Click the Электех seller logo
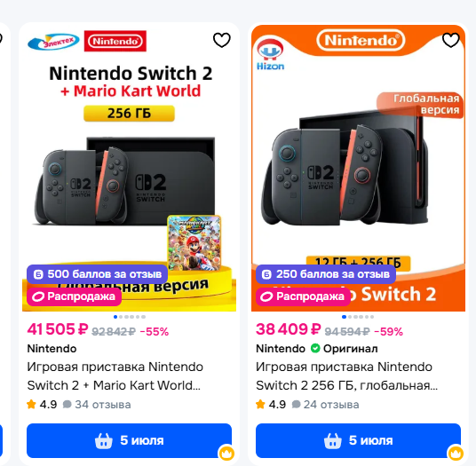The image size is (476, 466). [x=53, y=41]
